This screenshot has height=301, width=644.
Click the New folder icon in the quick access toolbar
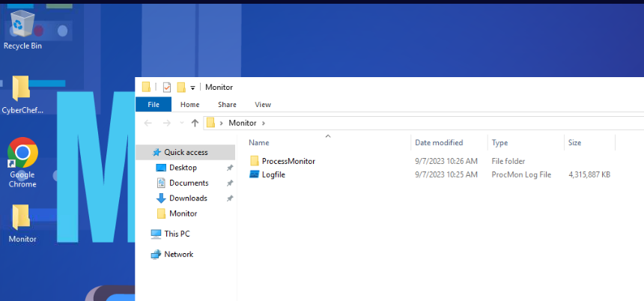point(180,88)
